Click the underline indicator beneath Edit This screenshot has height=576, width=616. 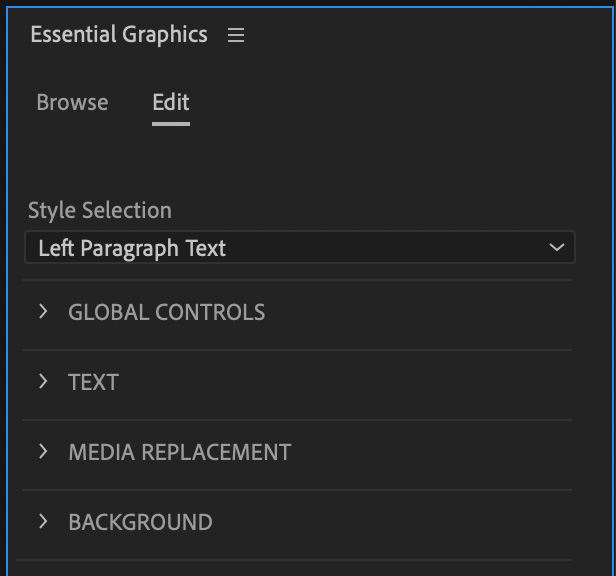click(170, 124)
